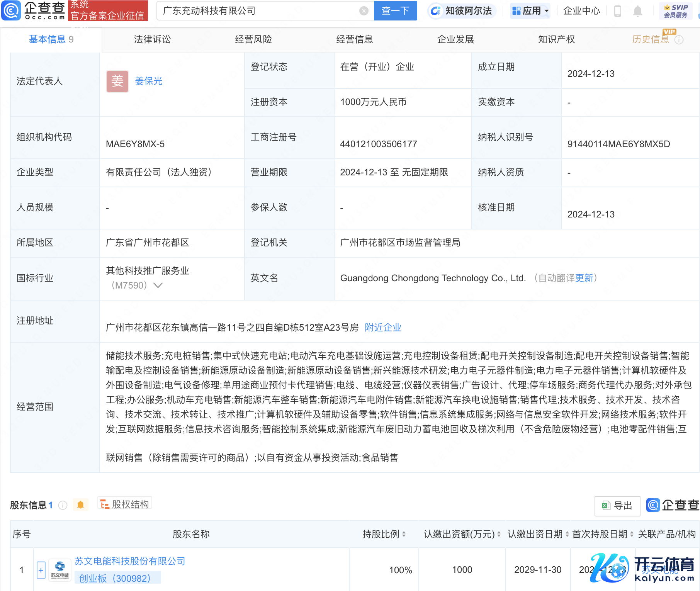Switch to the 法律诉讼 tab
The image size is (700, 591).
pos(152,39)
